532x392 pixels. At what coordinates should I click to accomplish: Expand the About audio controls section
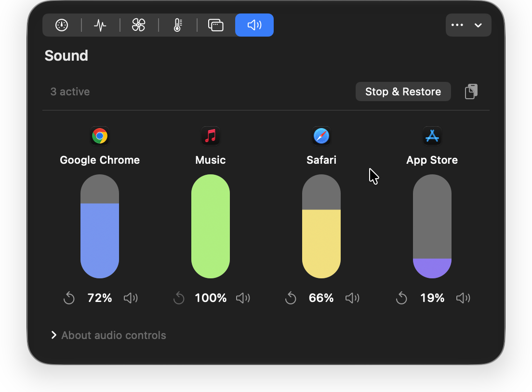108,335
